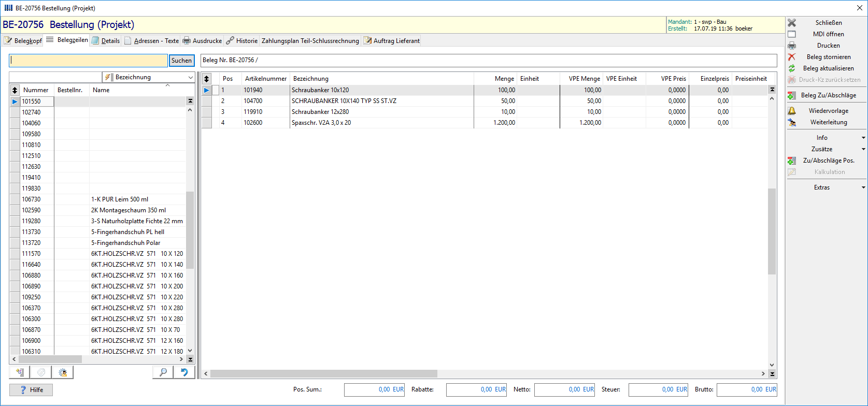Click the yellow search input field

[x=89, y=61]
